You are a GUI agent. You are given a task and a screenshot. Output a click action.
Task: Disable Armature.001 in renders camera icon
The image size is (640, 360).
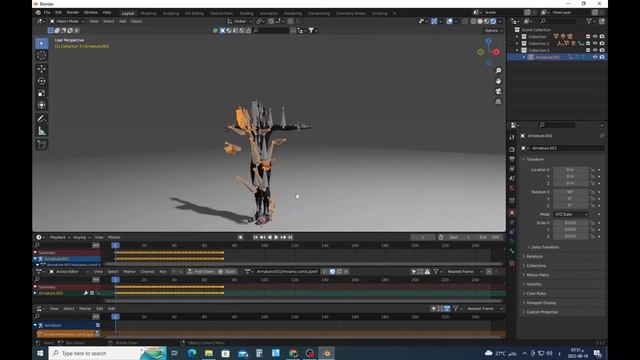click(602, 57)
